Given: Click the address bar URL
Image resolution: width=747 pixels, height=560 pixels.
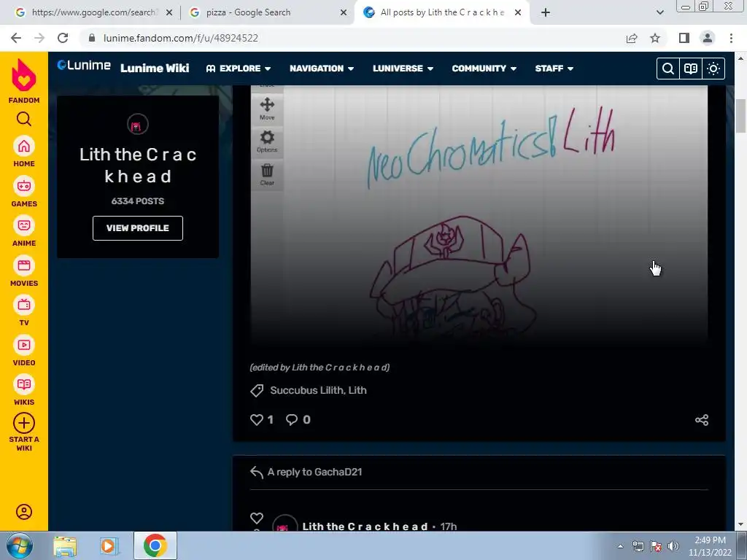Looking at the screenshot, I should click(181, 38).
